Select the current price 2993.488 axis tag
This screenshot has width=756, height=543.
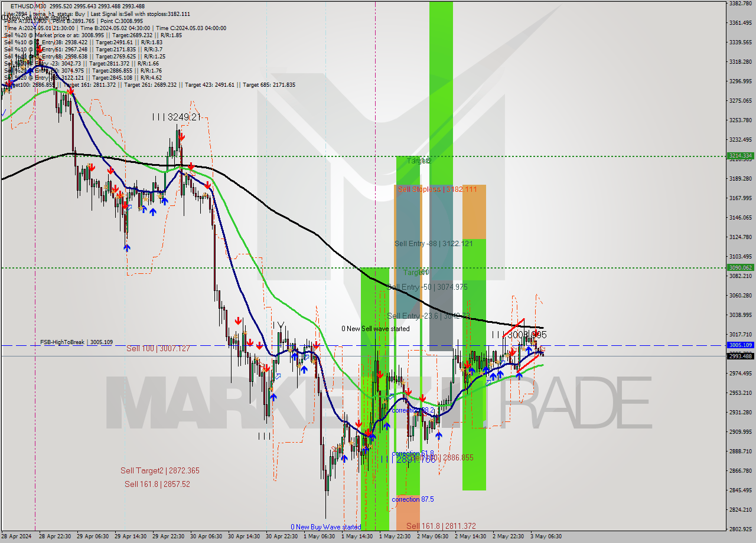[740, 356]
